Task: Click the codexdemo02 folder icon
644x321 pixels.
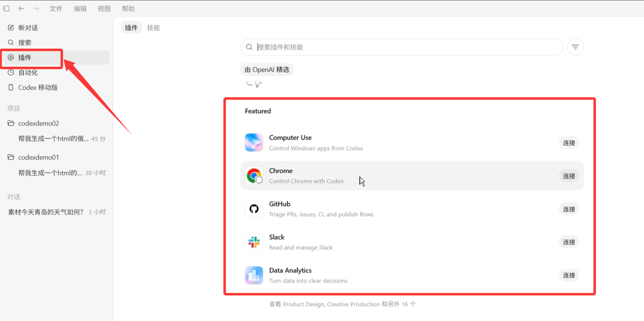Action: [11, 123]
